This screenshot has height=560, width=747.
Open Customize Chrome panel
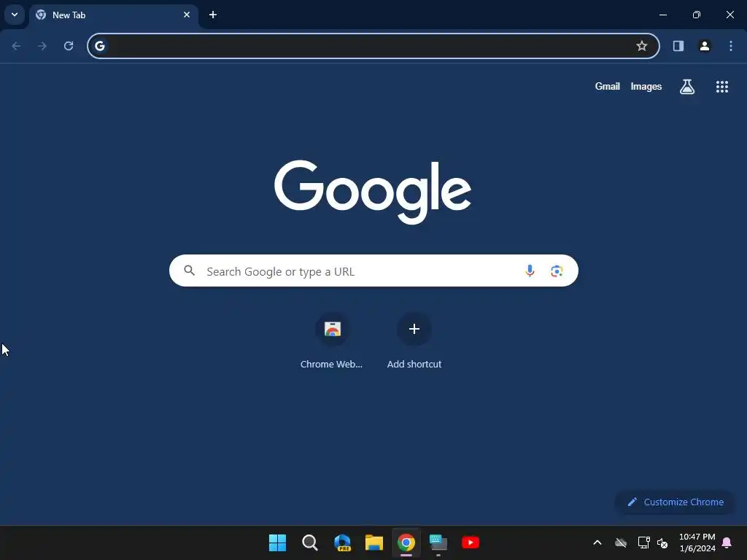point(675,502)
